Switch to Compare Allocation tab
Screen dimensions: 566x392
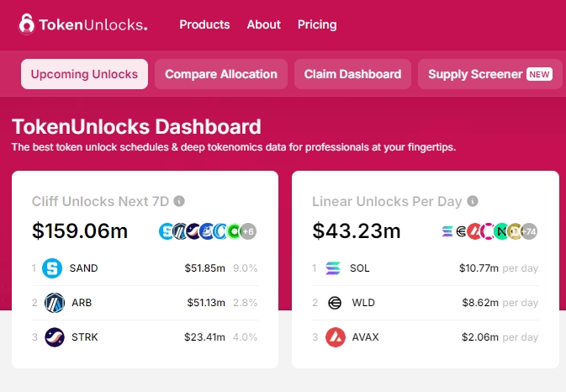tap(221, 74)
